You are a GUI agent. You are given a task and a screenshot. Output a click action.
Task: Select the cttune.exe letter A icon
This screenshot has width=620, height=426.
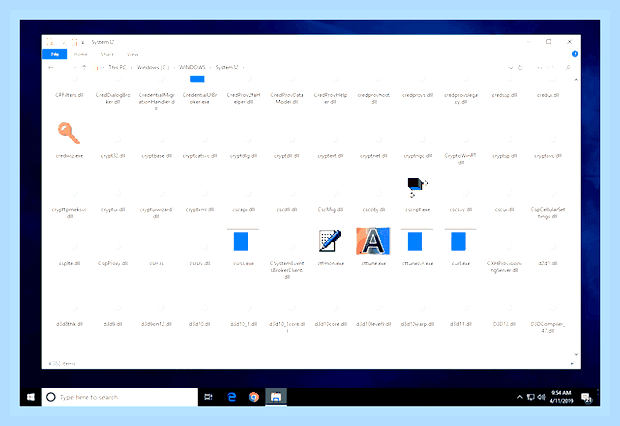tap(373, 241)
